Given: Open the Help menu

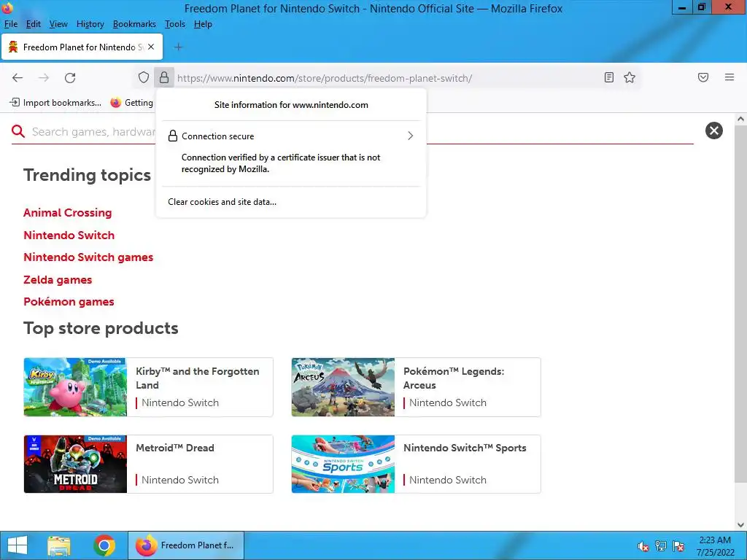Looking at the screenshot, I should [203, 24].
